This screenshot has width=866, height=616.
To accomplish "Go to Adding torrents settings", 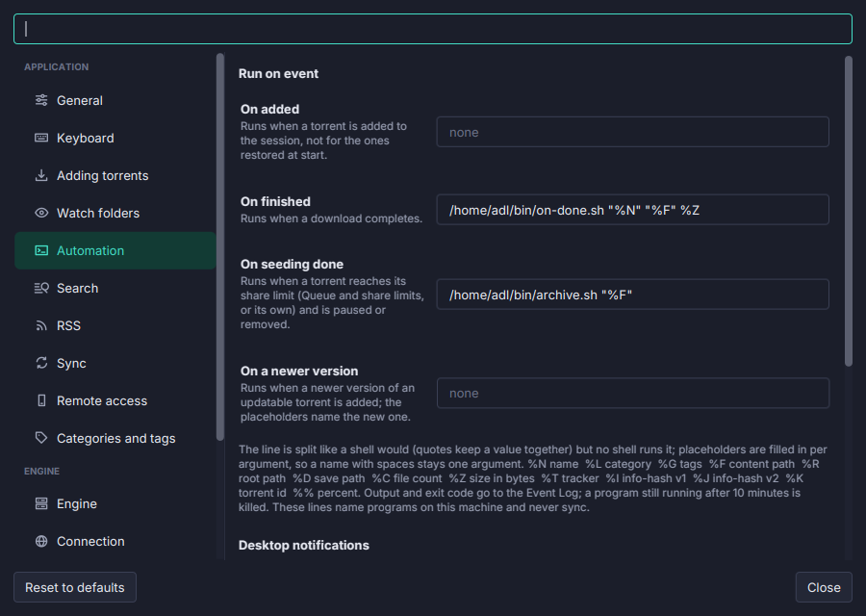I will pyautogui.click(x=115, y=176).
